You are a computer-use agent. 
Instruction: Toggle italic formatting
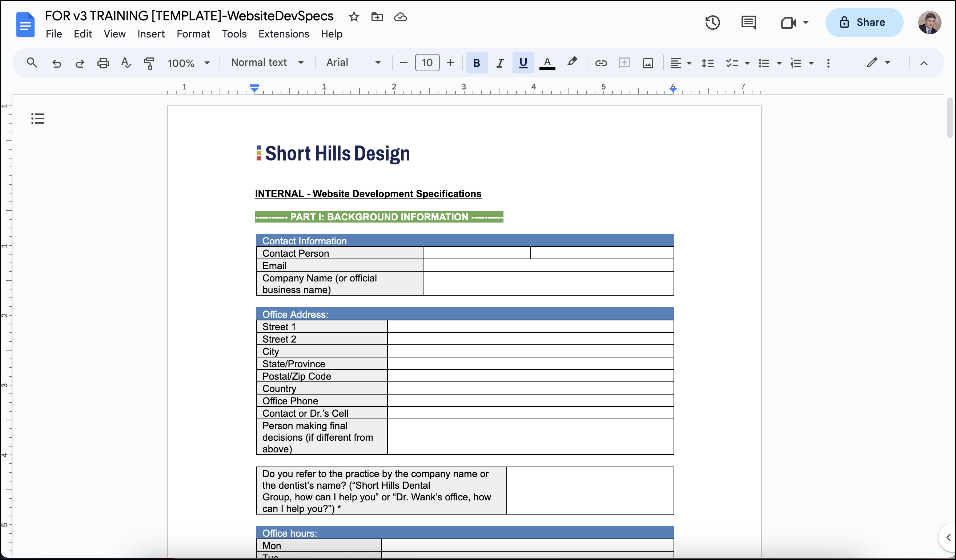[499, 63]
